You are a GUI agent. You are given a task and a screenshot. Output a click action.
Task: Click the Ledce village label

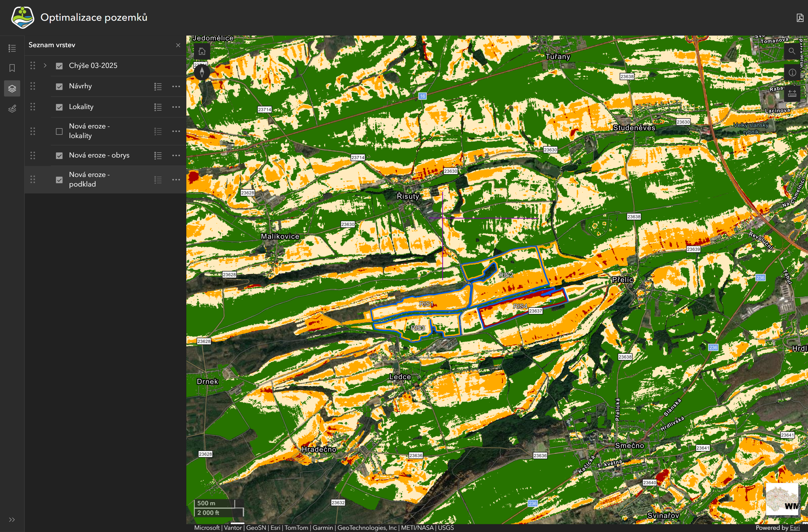(400, 377)
